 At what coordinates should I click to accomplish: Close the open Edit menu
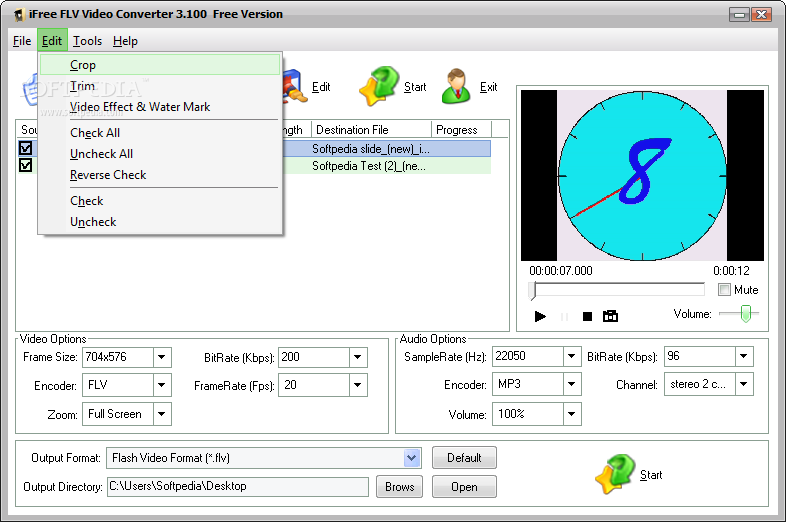coord(52,41)
